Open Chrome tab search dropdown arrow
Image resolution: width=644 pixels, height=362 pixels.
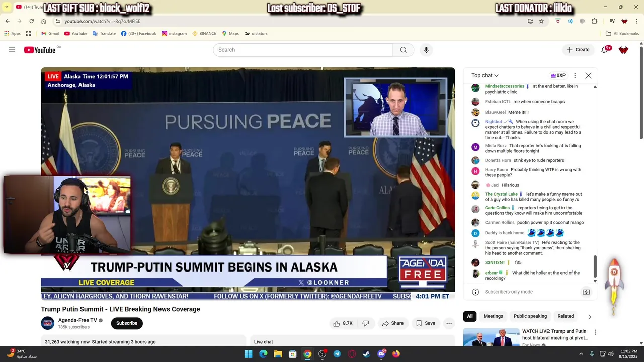coord(6,7)
